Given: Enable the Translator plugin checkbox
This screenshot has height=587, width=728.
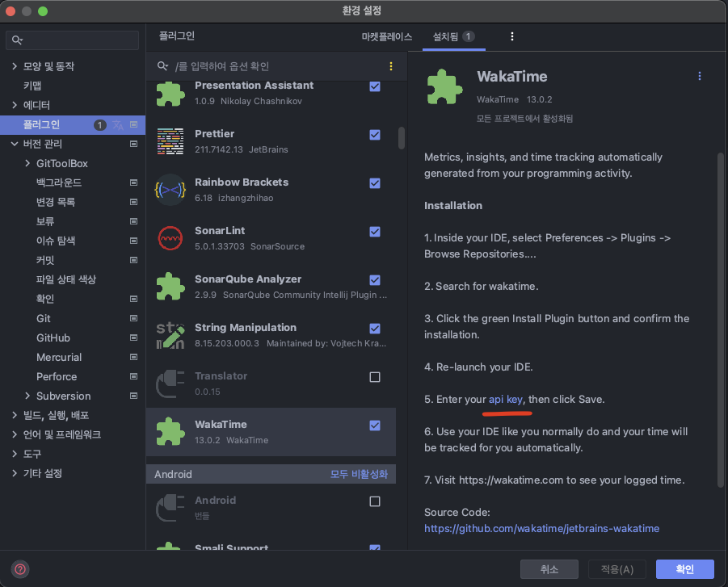Looking at the screenshot, I should coord(375,377).
